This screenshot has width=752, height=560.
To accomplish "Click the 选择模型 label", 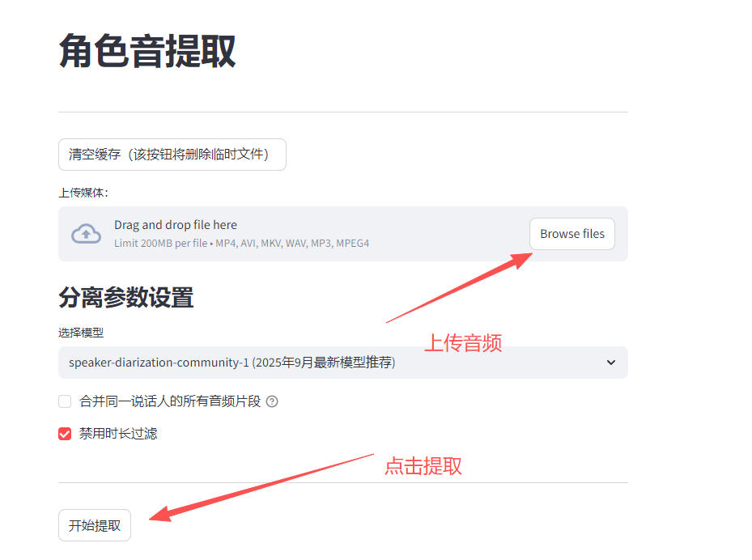I will [81, 333].
